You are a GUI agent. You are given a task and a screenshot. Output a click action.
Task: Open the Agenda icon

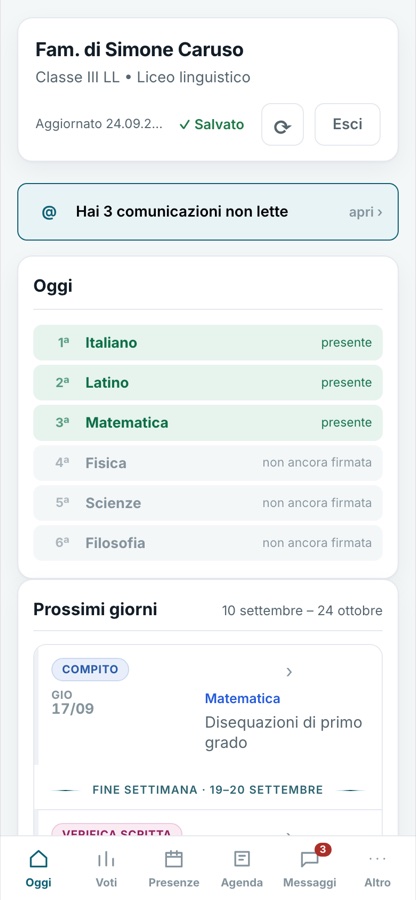click(242, 859)
